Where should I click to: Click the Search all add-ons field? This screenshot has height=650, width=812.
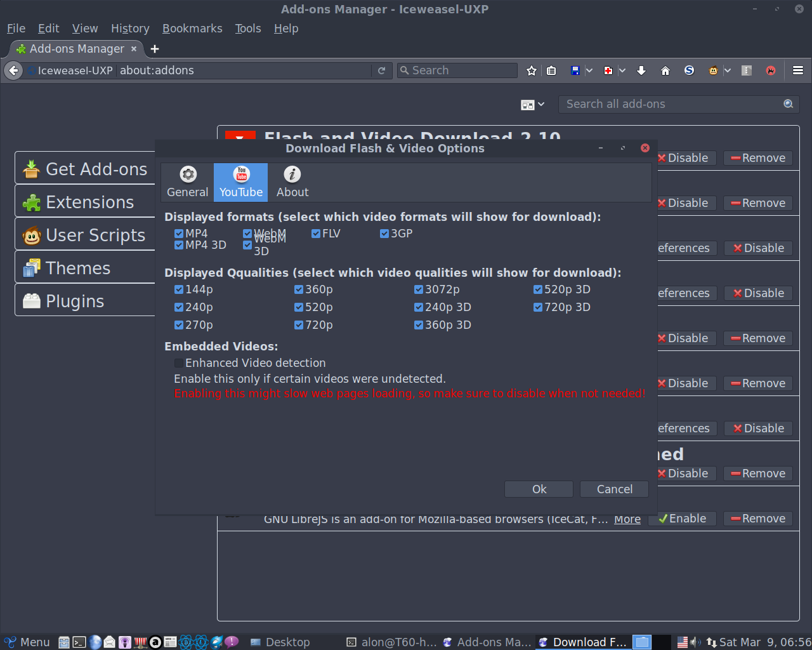point(672,104)
